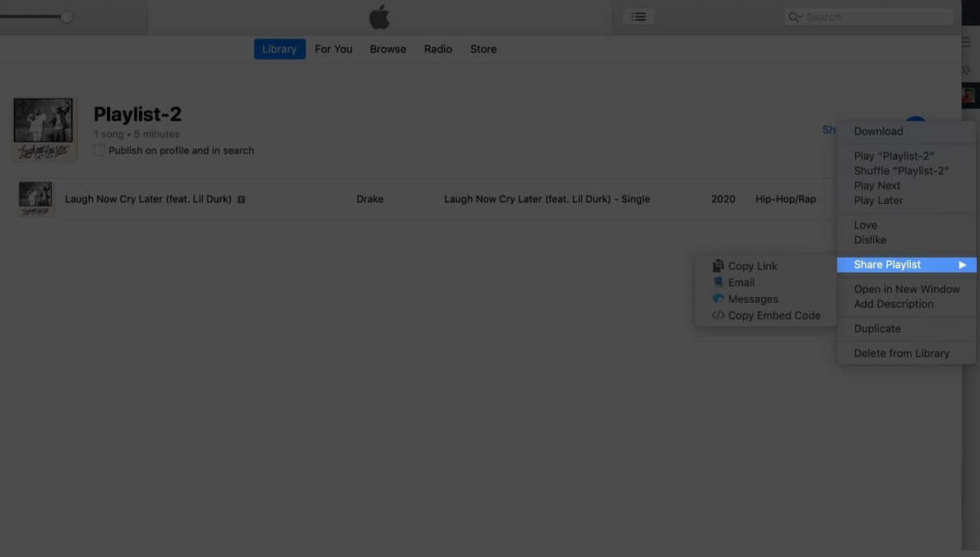Click the album name ending in "- Single"
The image size is (980, 557).
[x=547, y=199]
